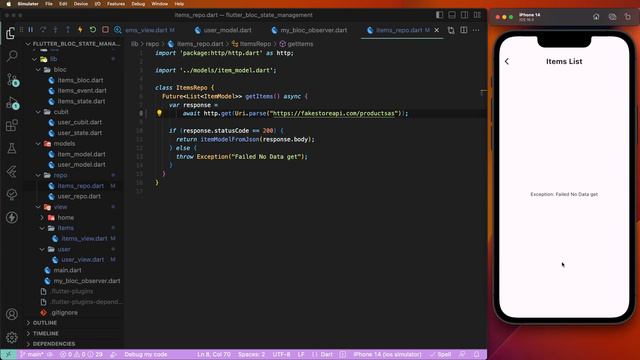Viewport: 640px width, 360px height.
Task: Stop the debug session
Action: 105,30
